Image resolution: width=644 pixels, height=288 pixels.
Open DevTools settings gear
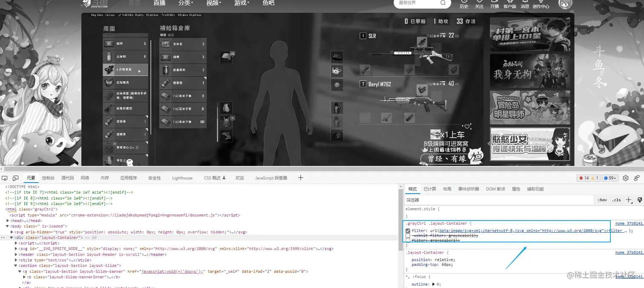click(626, 178)
